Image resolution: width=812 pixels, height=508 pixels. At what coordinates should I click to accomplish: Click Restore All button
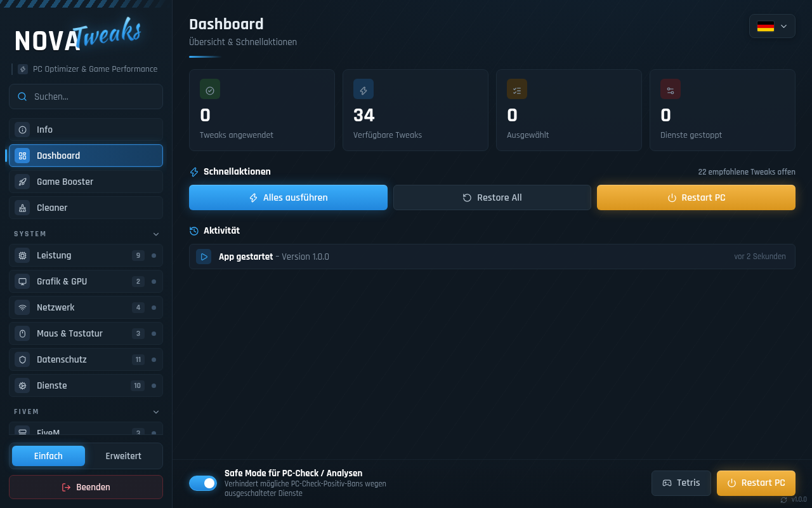pyautogui.click(x=492, y=197)
